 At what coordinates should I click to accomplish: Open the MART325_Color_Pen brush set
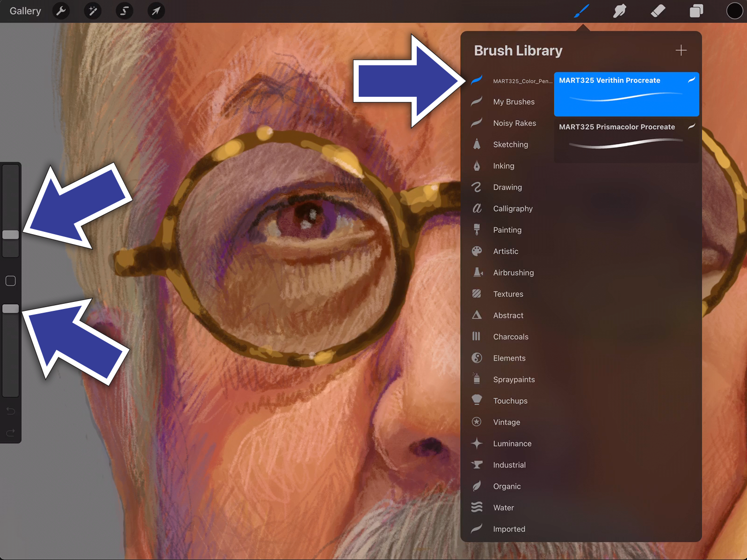[x=512, y=80]
